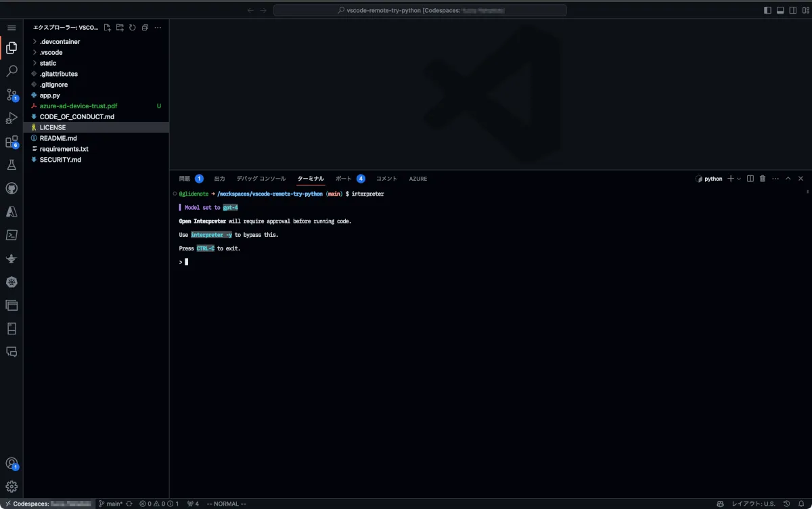Open README.md file
The height and width of the screenshot is (509, 812).
pyautogui.click(x=96, y=138)
